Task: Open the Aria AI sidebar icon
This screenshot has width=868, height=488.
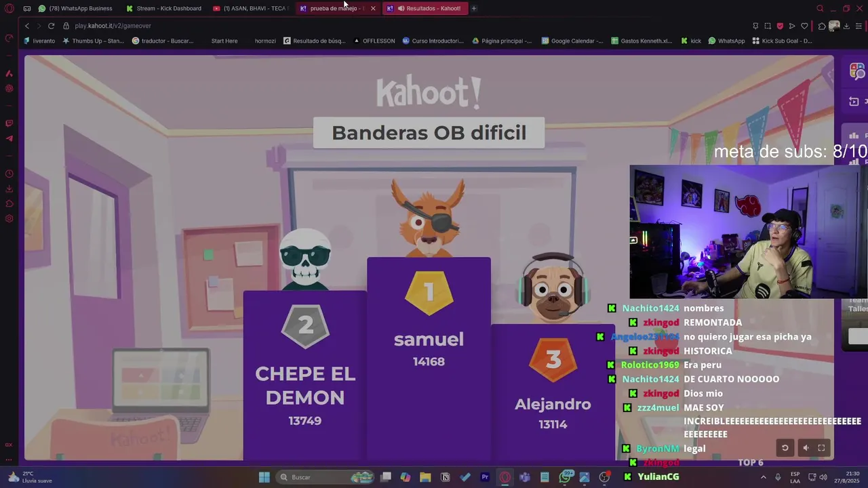Action: click(x=9, y=73)
